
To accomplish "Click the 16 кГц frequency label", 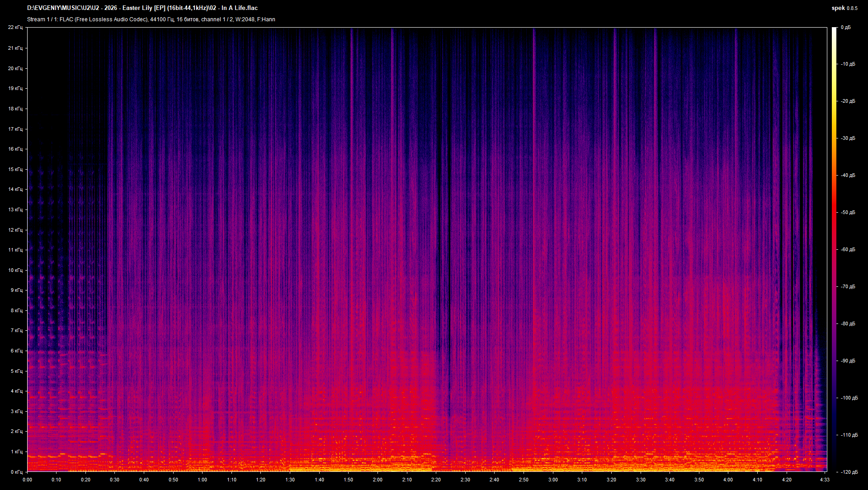I will (x=15, y=149).
